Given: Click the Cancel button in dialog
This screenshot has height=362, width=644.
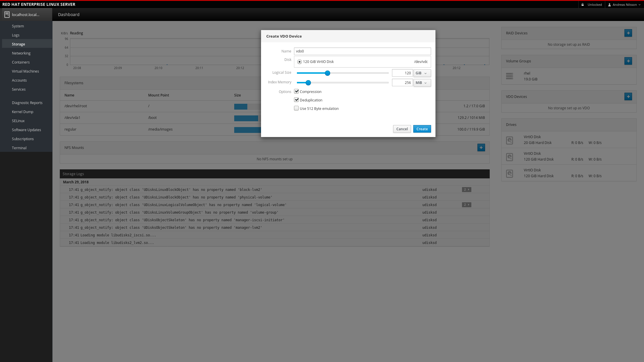Looking at the screenshot, I should pyautogui.click(x=402, y=129).
